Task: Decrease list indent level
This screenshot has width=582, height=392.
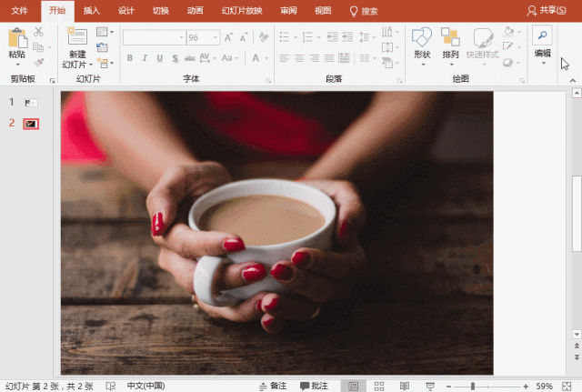Action: tap(332, 36)
